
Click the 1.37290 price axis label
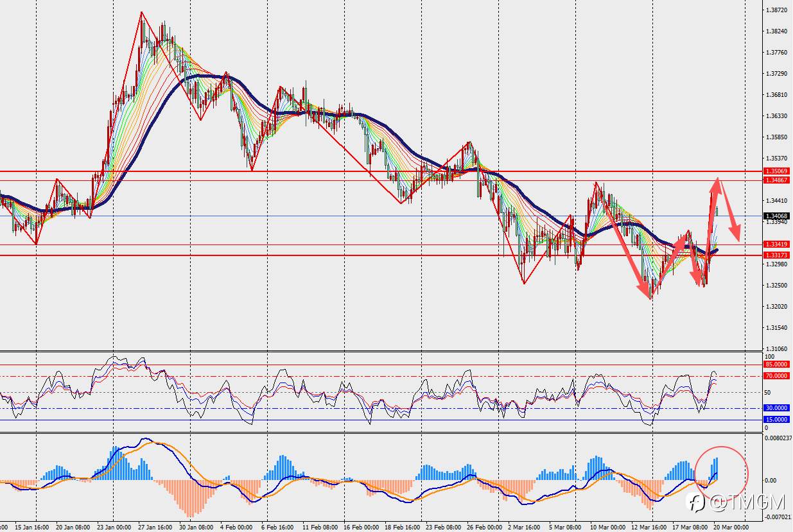pos(777,74)
